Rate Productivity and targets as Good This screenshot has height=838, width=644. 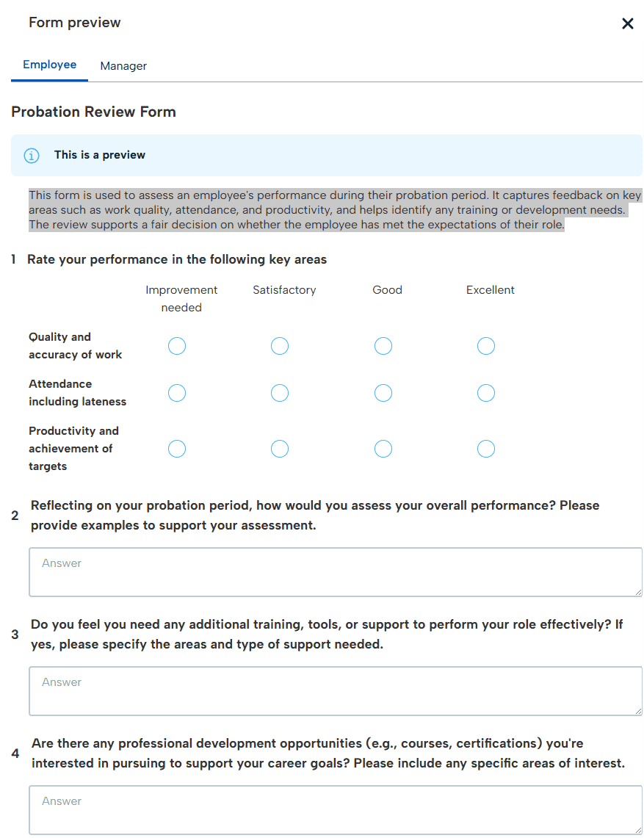coord(383,449)
